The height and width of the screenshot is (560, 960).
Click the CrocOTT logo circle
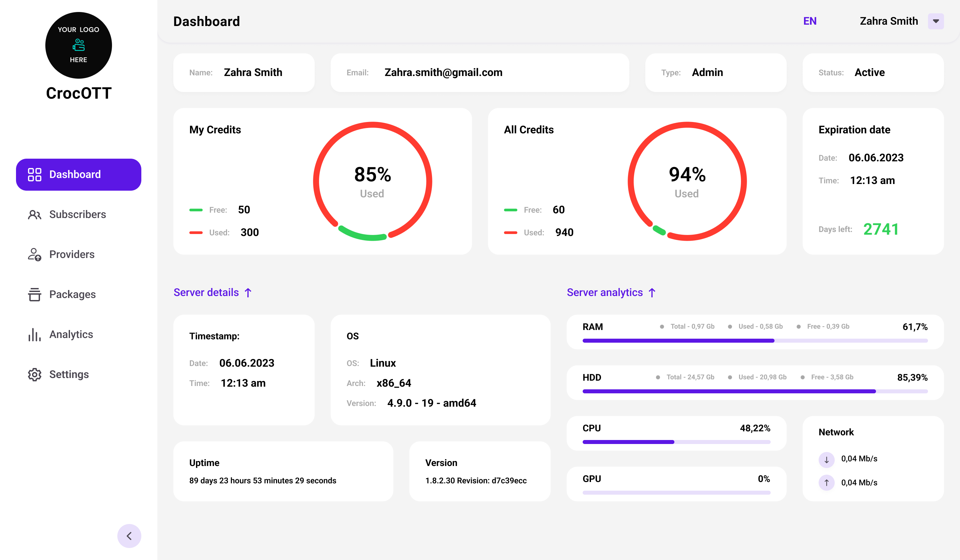coord(78,45)
